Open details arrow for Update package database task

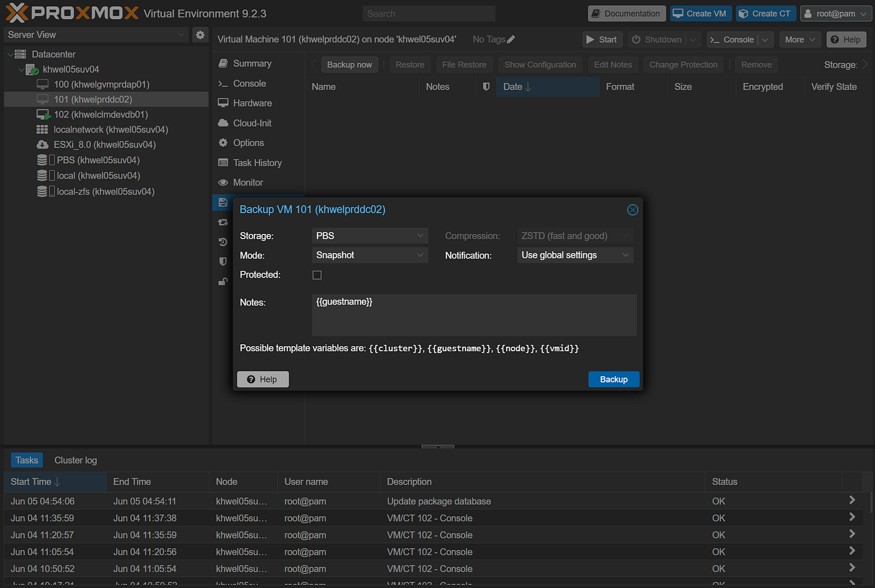click(x=852, y=500)
